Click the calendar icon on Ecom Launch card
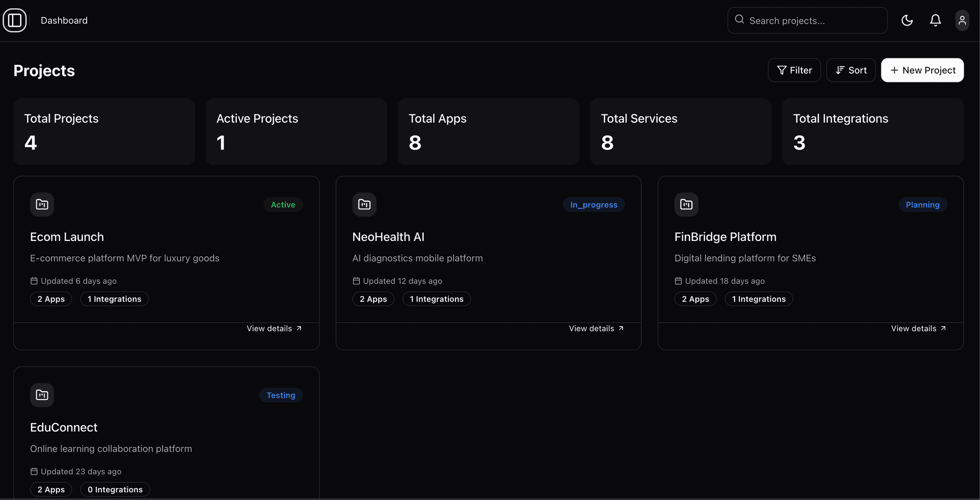The height and width of the screenshot is (500, 980). point(34,281)
